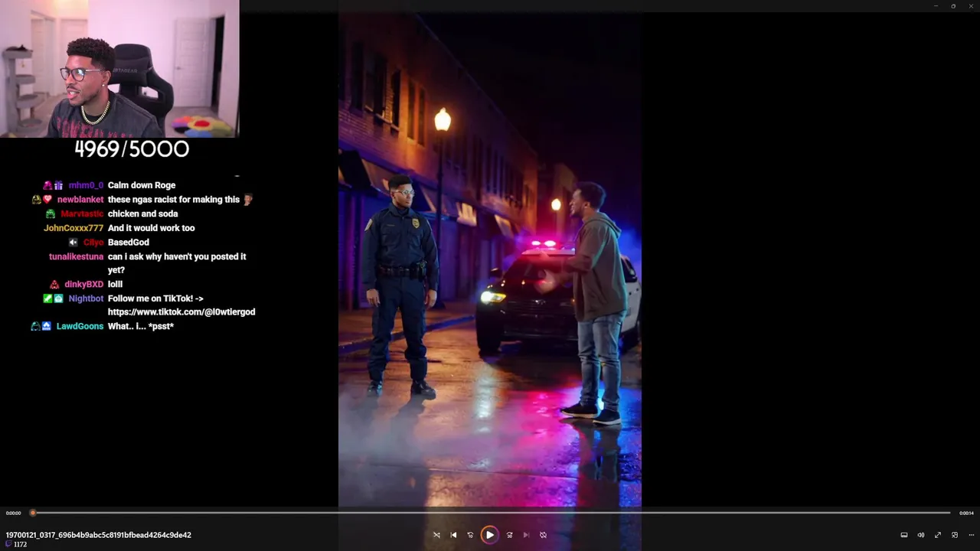Viewport: 980px width, 551px height.
Task: Click the video seek bar track
Action: 491,513
